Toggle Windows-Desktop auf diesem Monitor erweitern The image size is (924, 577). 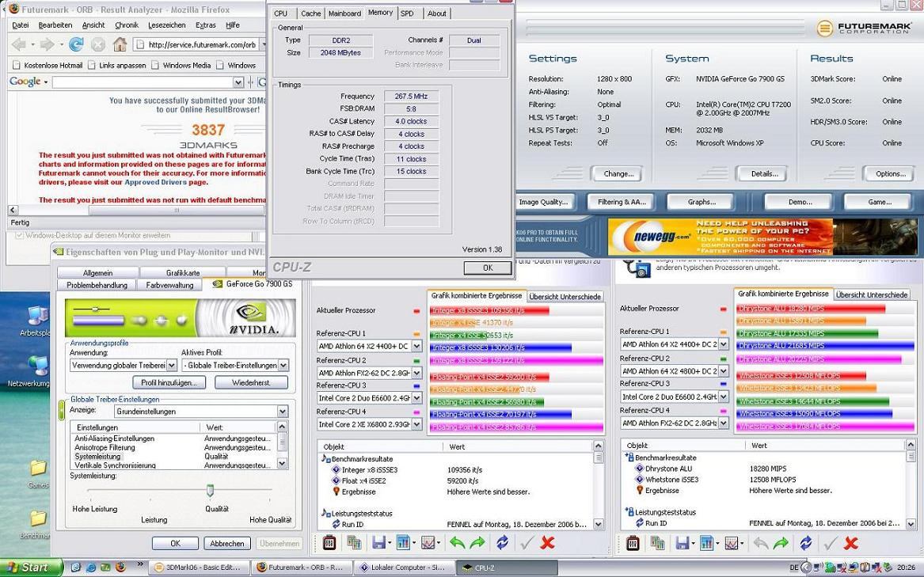pos(20,235)
